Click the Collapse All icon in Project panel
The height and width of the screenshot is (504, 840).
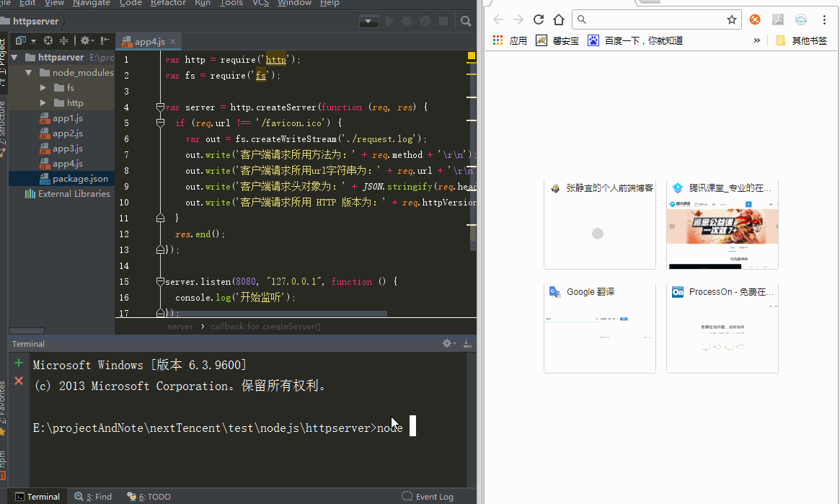pyautogui.click(x=63, y=41)
